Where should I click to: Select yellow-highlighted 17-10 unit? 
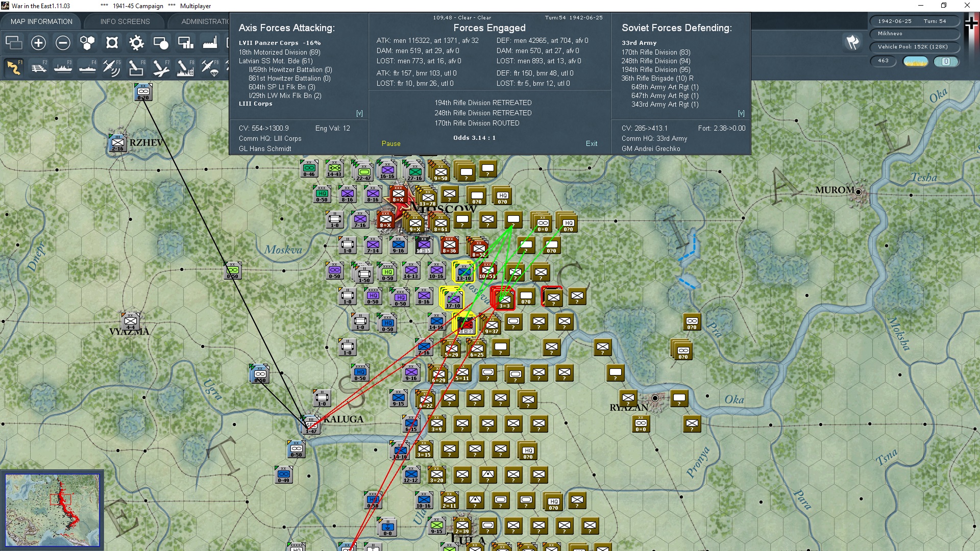(x=452, y=298)
